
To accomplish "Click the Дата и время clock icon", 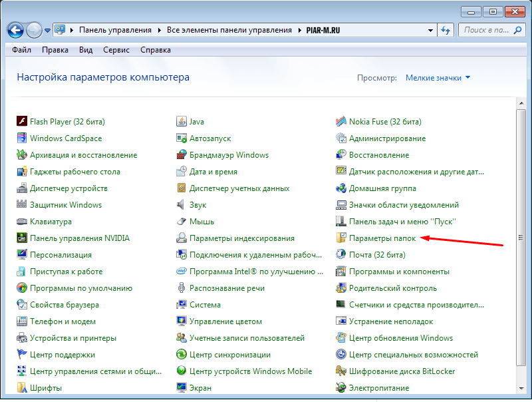I will (182, 171).
